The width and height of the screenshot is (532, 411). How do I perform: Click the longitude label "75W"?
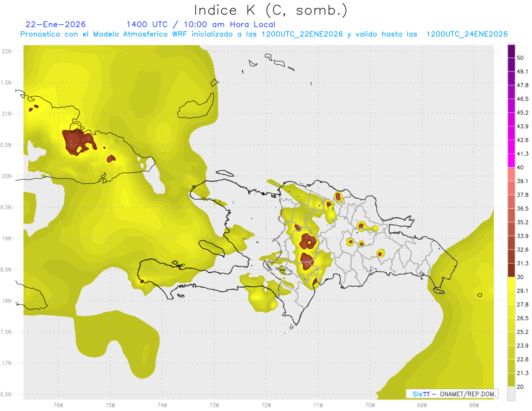pos(110,405)
